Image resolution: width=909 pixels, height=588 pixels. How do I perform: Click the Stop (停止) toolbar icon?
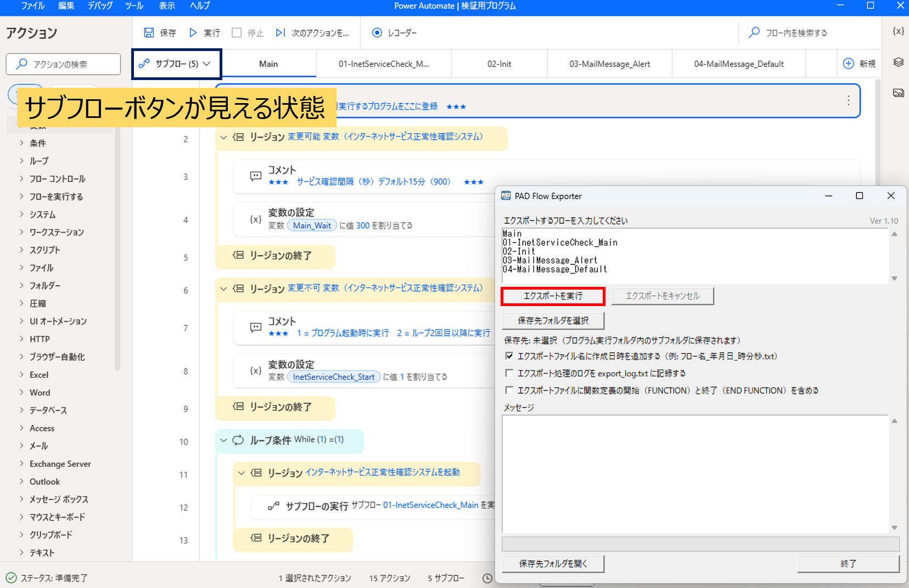click(x=237, y=33)
